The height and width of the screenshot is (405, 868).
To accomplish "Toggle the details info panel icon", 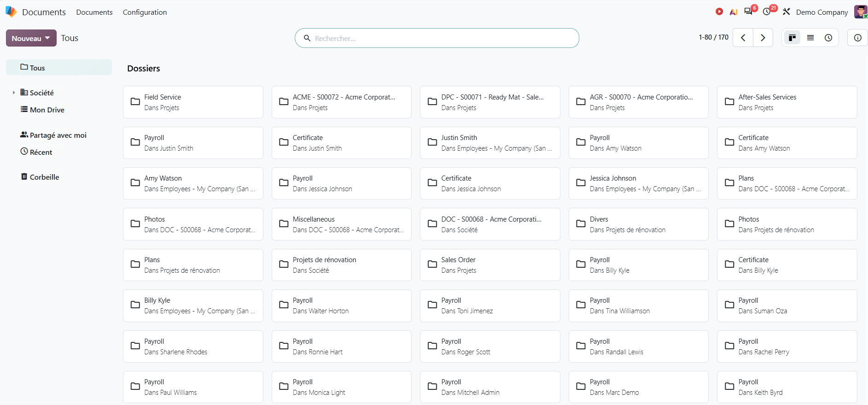I will (x=857, y=38).
